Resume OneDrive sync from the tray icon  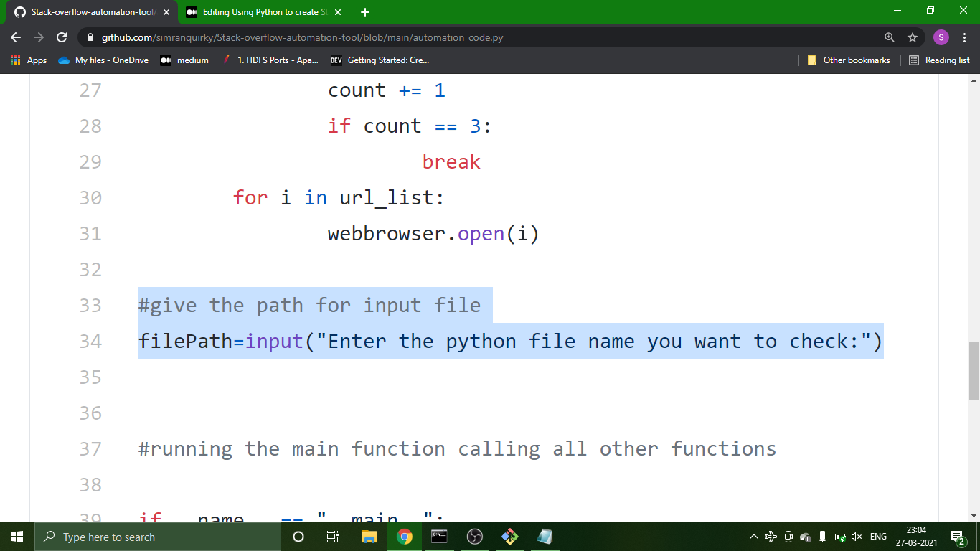click(805, 537)
